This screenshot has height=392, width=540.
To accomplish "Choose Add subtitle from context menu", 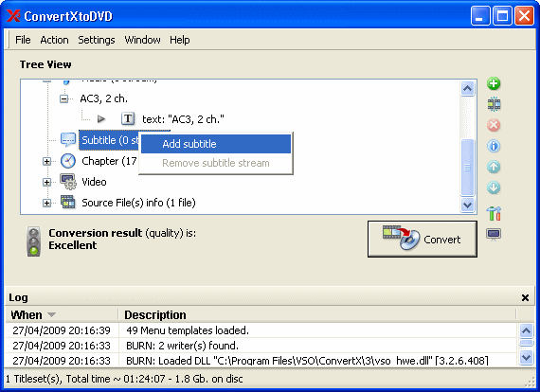I will pos(216,144).
